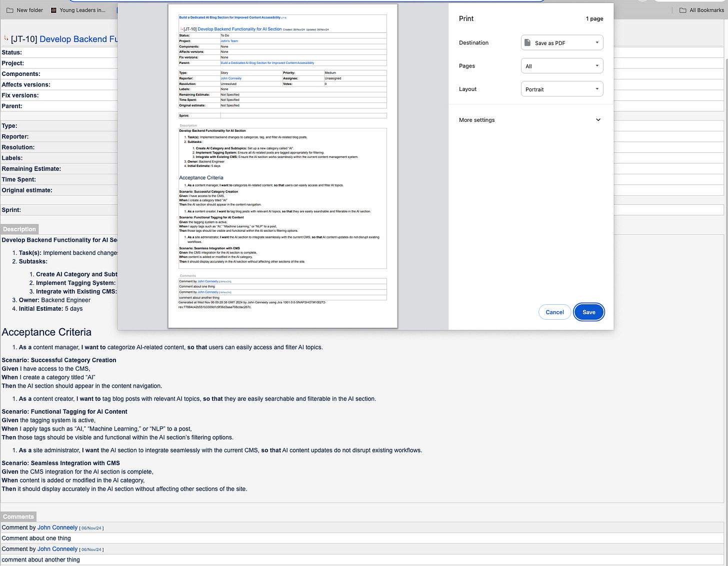Viewport: 728px width, 566px height.
Task: Open the Young Leaders in... bookmark
Action: pyautogui.click(x=78, y=10)
